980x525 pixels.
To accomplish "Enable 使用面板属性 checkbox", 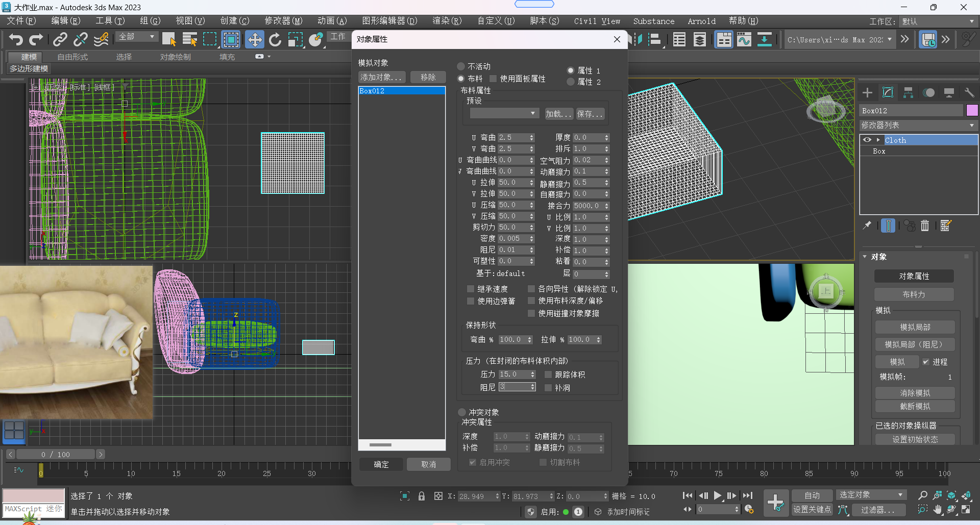I will [493, 79].
